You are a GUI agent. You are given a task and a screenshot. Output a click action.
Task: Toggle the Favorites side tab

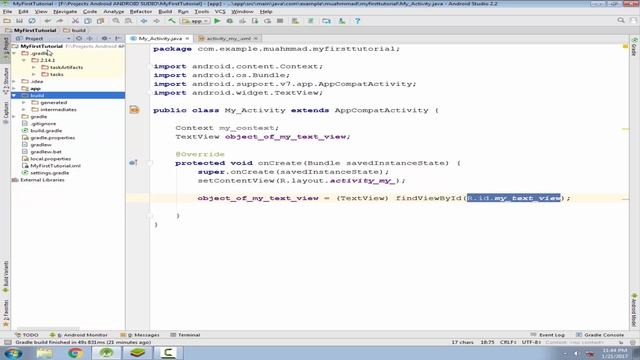click(x=6, y=313)
